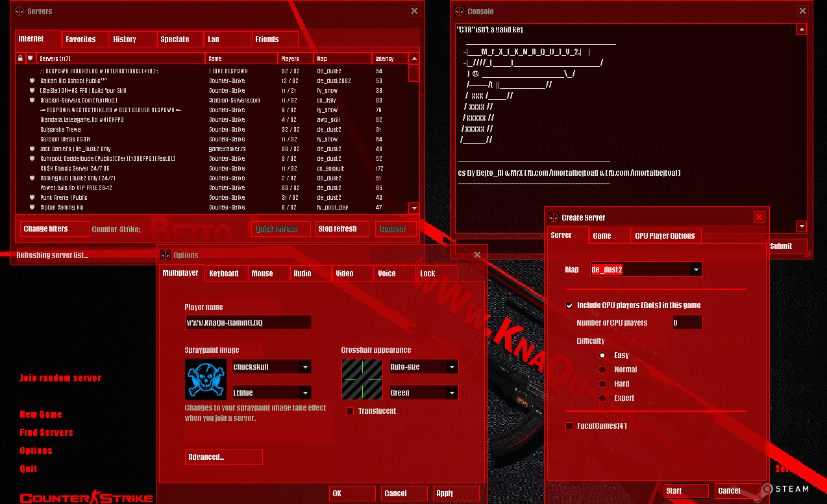
Task: Open the Auto-size crosshair dropdown
Action: coord(424,367)
